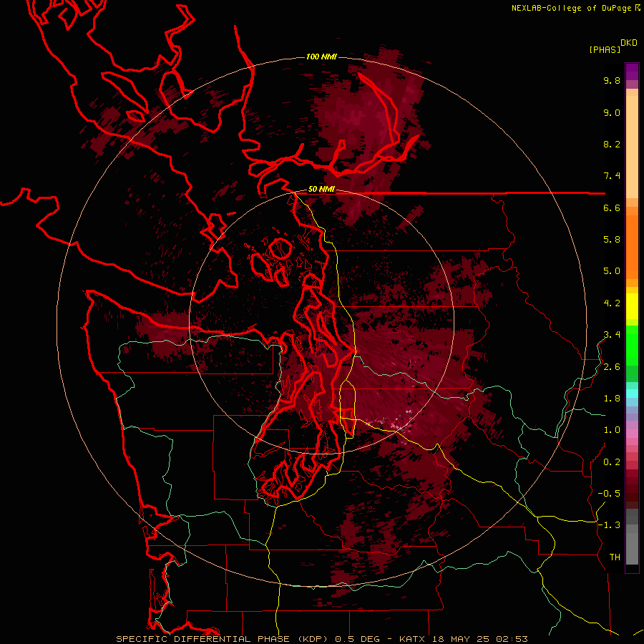The width and height of the screenshot is (644, 644).
Task: Click the KATX radar site identifier
Action: point(414,639)
